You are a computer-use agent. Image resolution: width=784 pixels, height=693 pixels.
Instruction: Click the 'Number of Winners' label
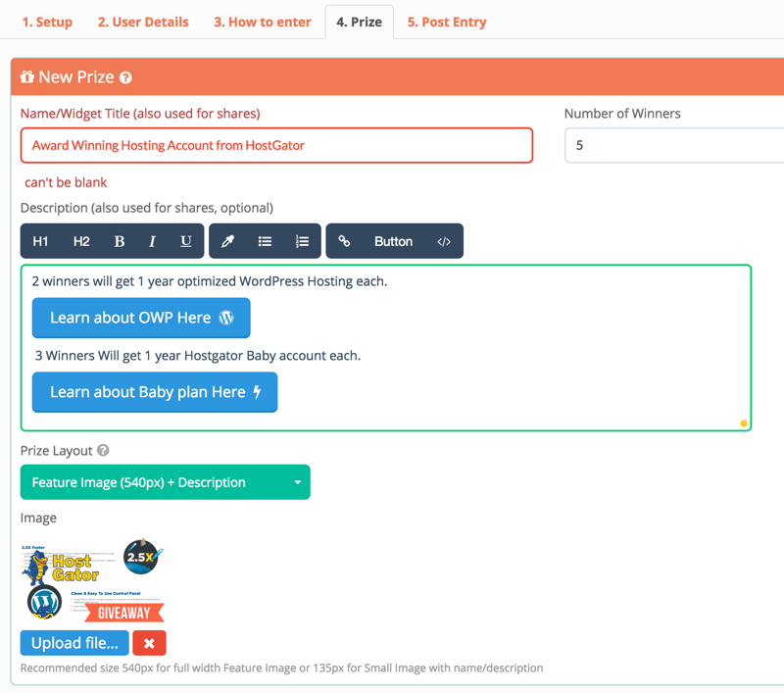(622, 114)
